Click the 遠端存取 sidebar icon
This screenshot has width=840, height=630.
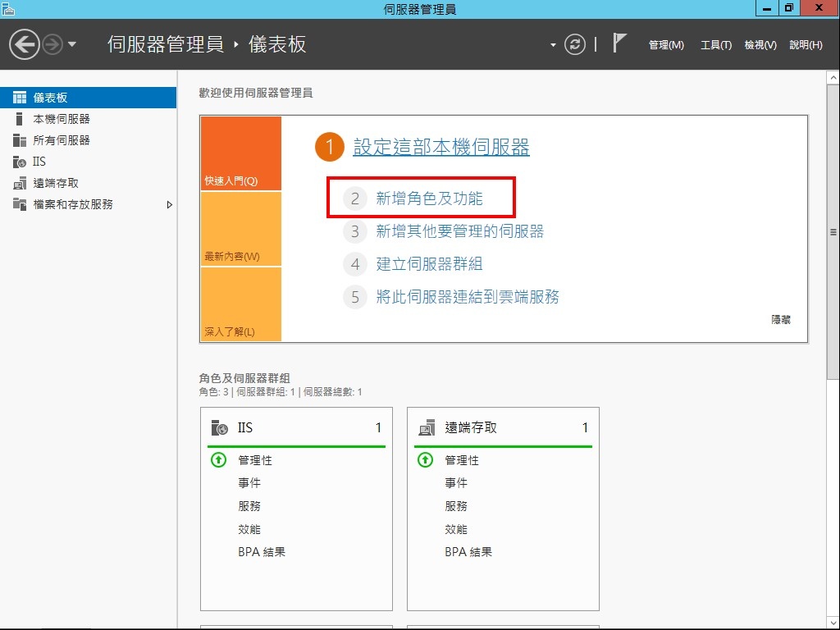(x=20, y=183)
